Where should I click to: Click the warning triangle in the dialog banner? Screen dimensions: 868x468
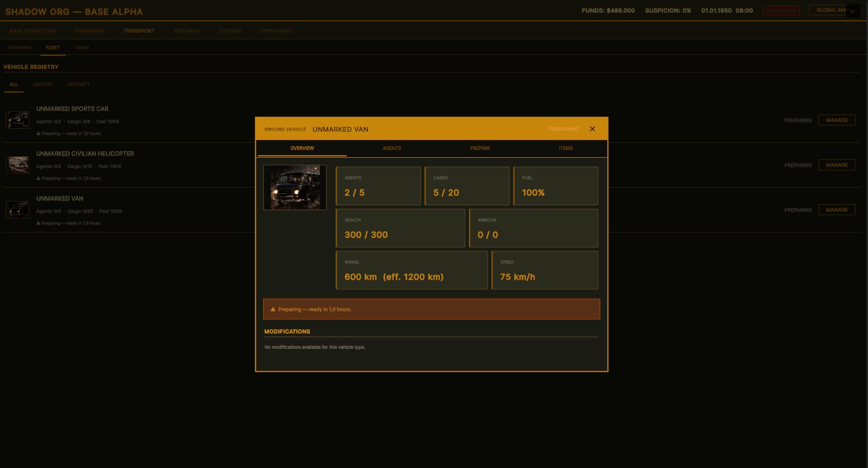coord(273,309)
